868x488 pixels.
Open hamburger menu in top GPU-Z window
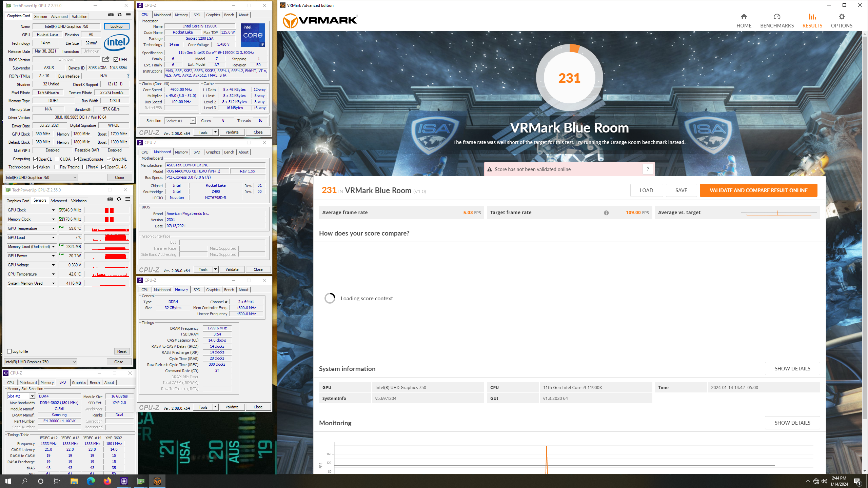(x=128, y=15)
